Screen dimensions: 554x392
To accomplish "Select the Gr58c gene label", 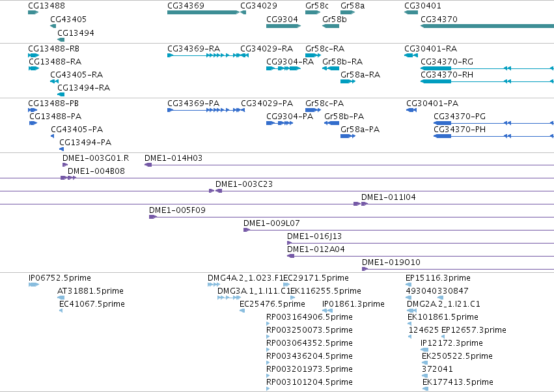I will pyautogui.click(x=316, y=6).
